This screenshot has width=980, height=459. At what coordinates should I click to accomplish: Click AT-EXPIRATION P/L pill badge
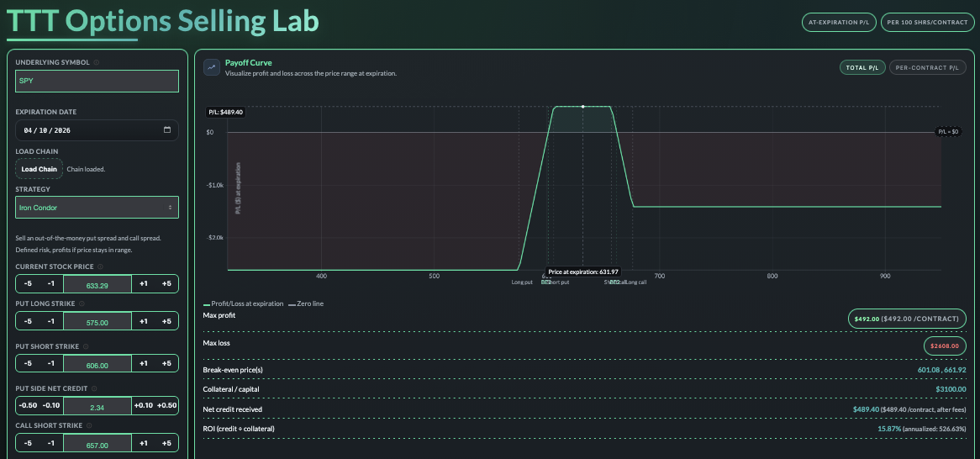click(839, 22)
